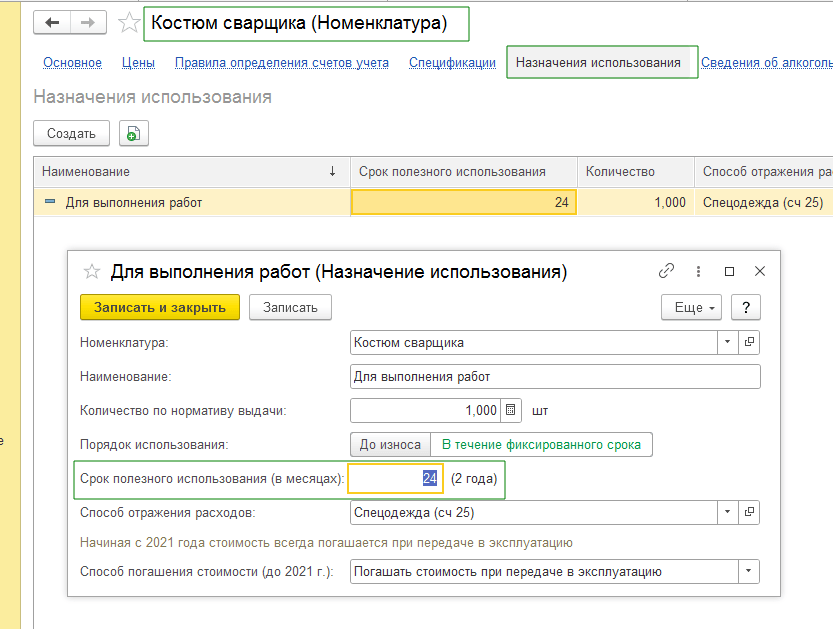The height and width of the screenshot is (629, 833).
Task: Click the Наименование text field
Action: [555, 376]
